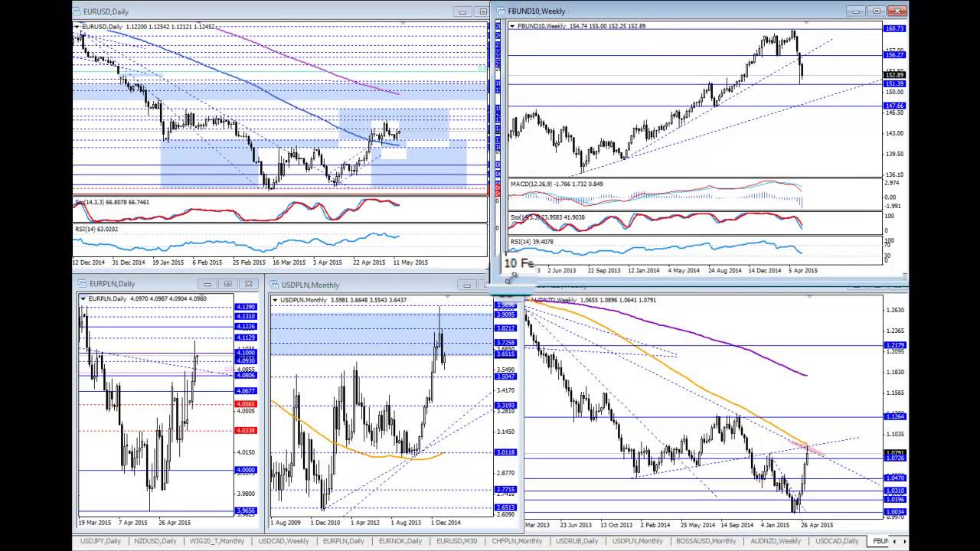Switch to the USDPLN,Monthly tab
Screen dimensions: 980x551
(638, 541)
